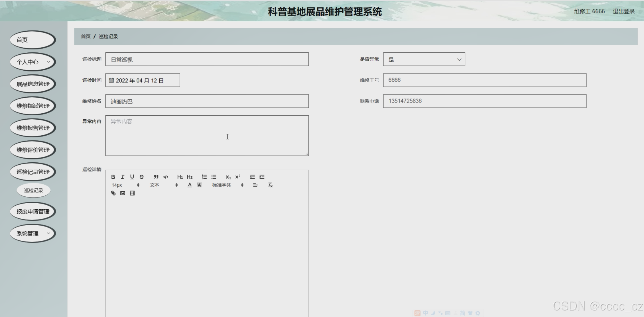Screen dimensions: 644x317
Task: Open the 是否异常 dropdown
Action: [x=424, y=59]
